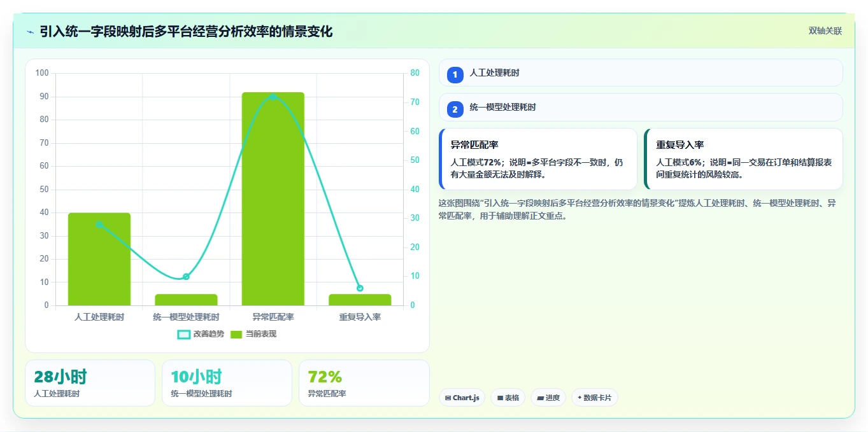
Task: Click the 数据卡片 star icon
Action: (580, 398)
